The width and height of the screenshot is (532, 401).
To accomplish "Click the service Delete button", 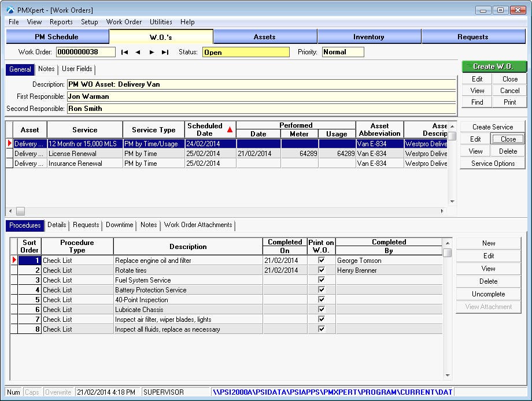I will click(x=508, y=151).
